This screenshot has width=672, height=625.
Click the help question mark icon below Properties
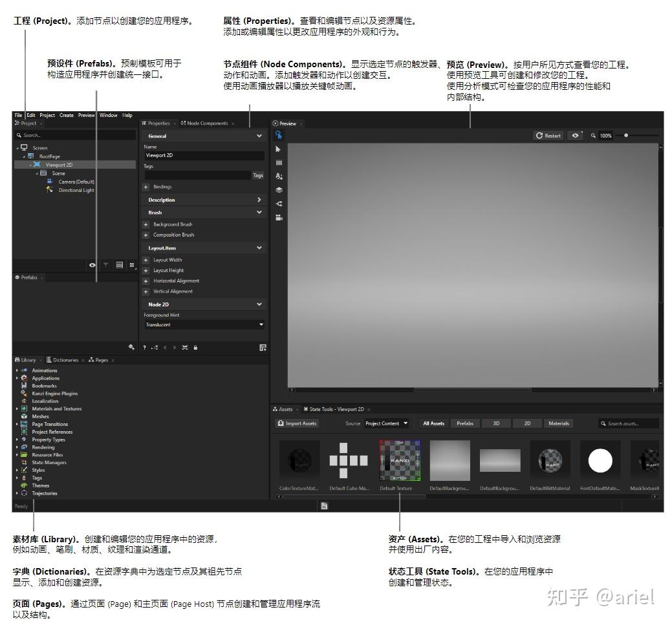pos(144,347)
